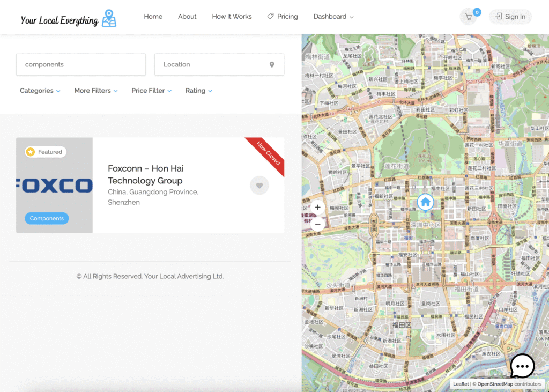Click the location pin icon in Location field

click(x=272, y=64)
